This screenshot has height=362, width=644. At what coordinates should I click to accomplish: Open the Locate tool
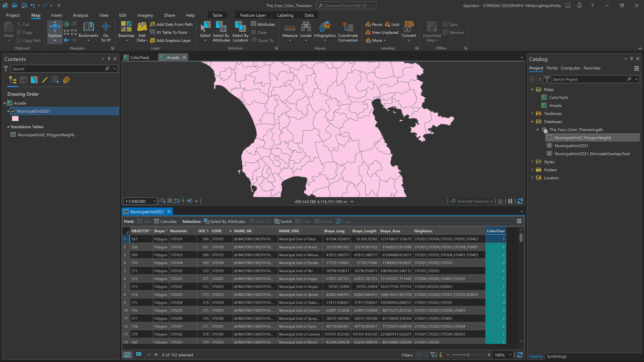pyautogui.click(x=305, y=31)
